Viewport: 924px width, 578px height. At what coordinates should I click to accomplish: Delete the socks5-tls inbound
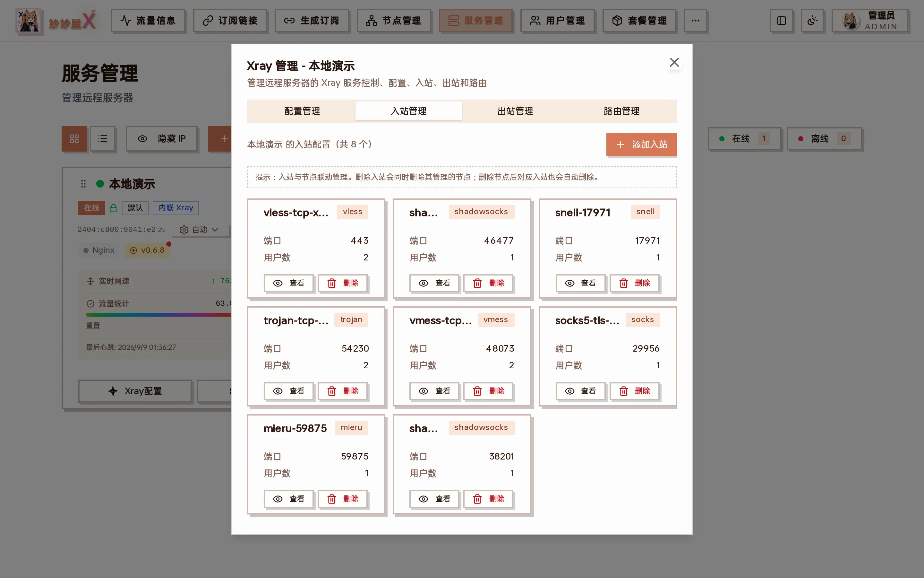[x=635, y=391]
